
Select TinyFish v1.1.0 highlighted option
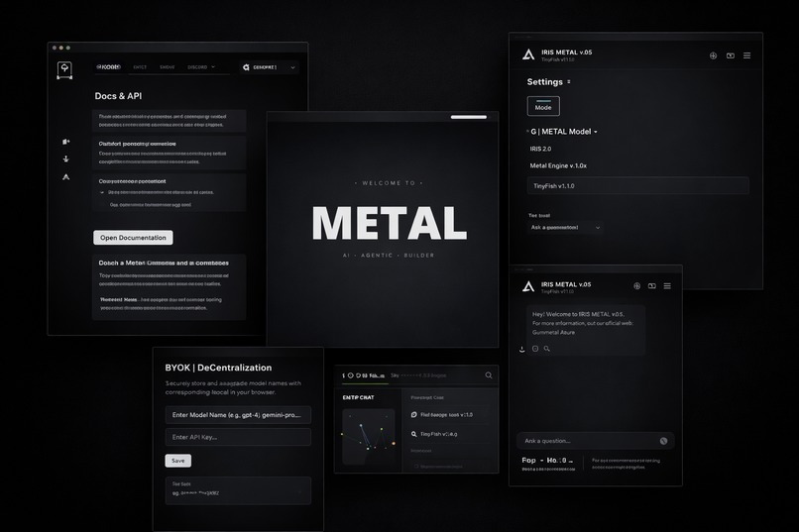click(x=638, y=186)
